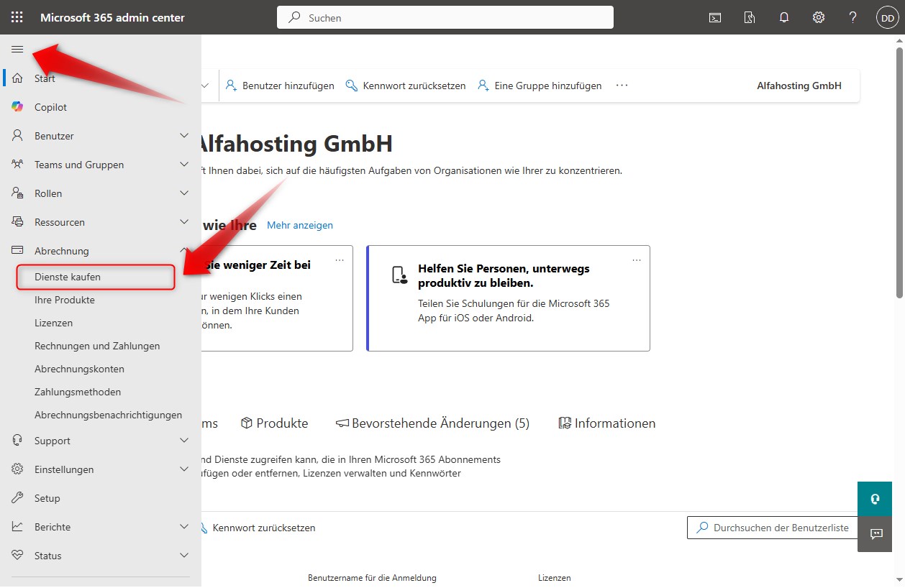905x588 pixels.
Task: Click the Copilot logo icon
Action: coord(18,107)
